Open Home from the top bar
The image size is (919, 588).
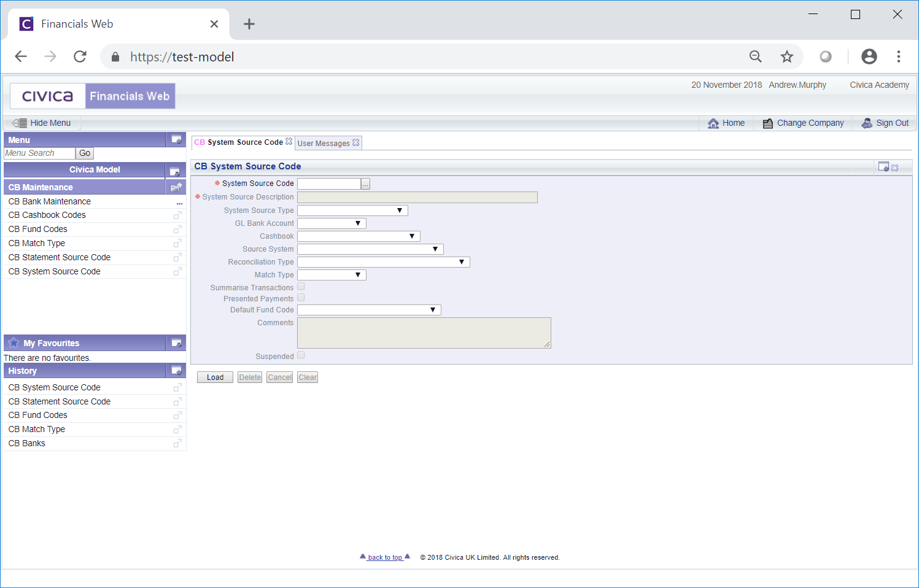pyautogui.click(x=726, y=123)
